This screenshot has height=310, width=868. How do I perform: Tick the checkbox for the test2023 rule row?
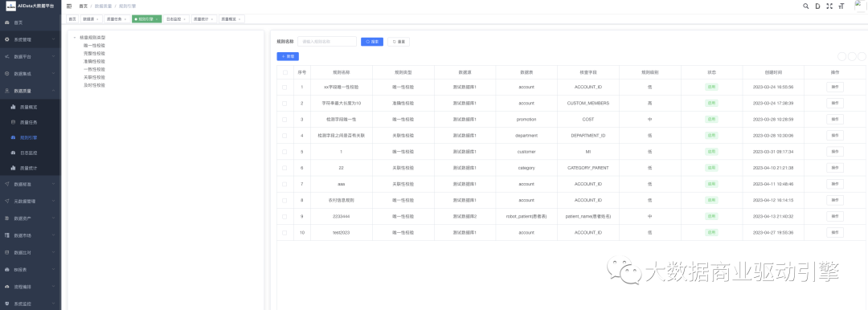coord(285,233)
